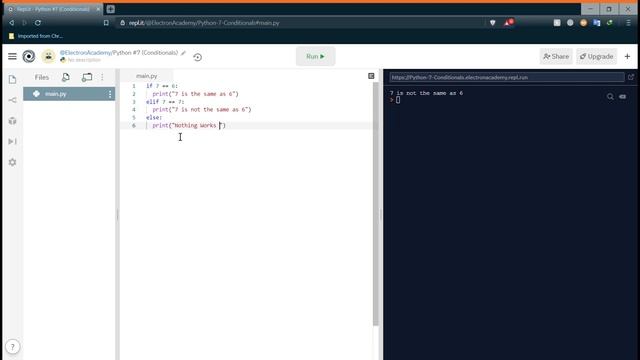The height and width of the screenshot is (360, 640).
Task: Open browser main menu
Action: pos(628,23)
